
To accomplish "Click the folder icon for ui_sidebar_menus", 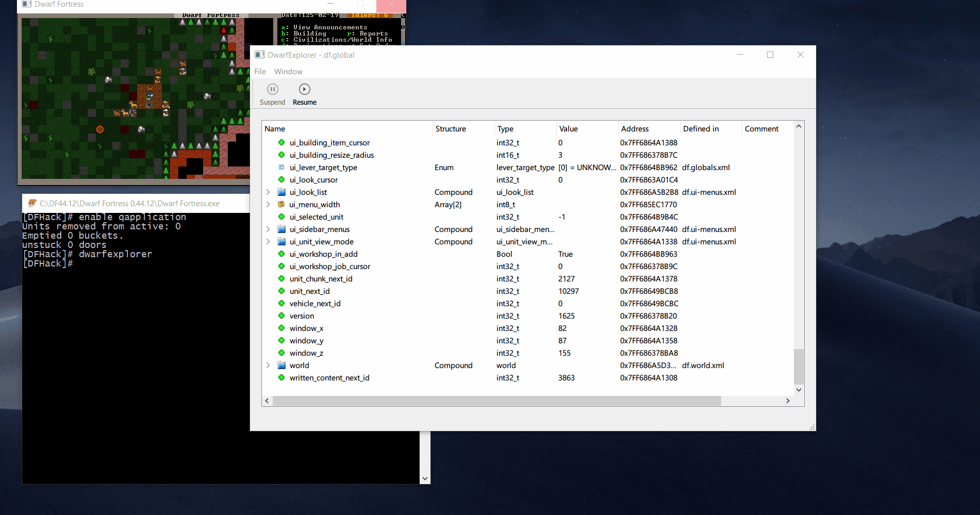I will point(281,229).
